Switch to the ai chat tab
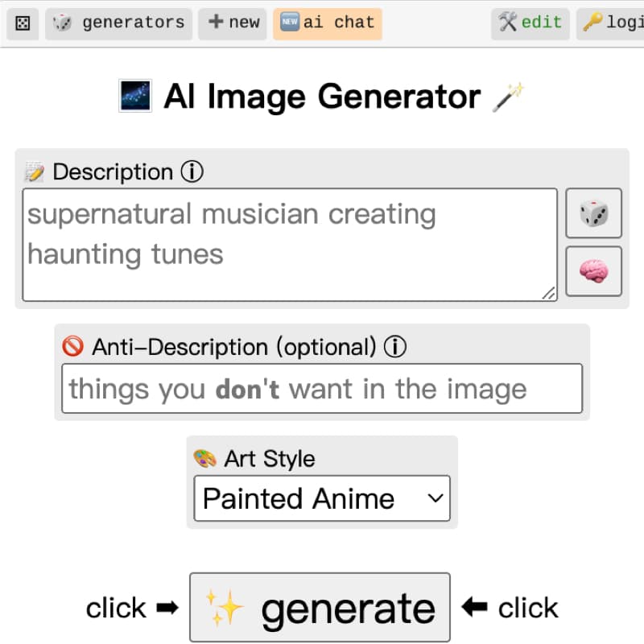This screenshot has width=644, height=644. coord(338,23)
